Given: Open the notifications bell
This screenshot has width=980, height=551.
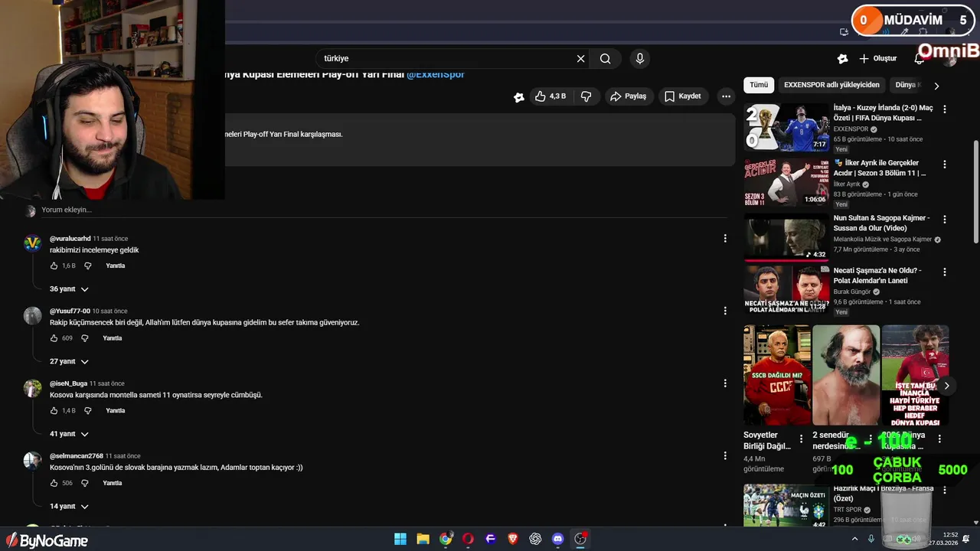Looking at the screenshot, I should click(x=919, y=59).
